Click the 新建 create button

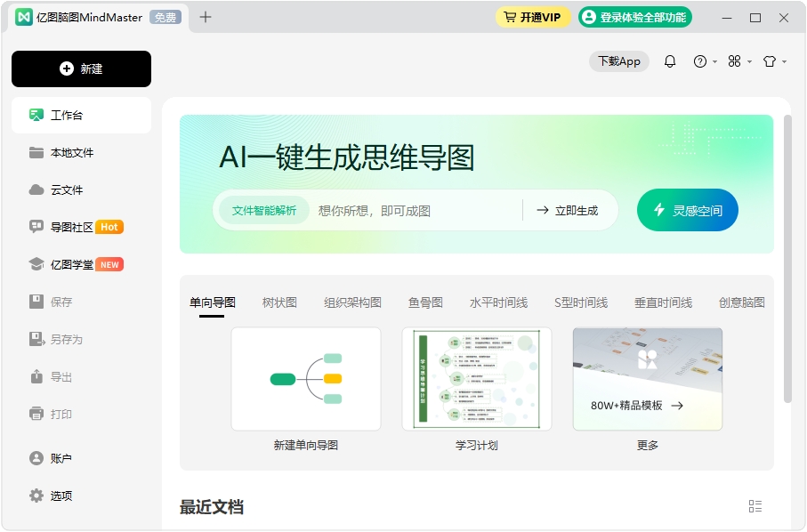81,69
